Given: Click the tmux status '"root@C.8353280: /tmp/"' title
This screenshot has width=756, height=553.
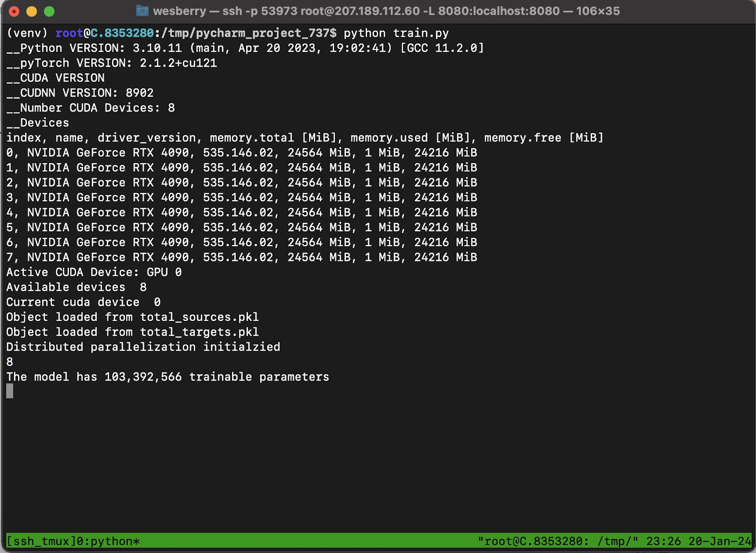Looking at the screenshot, I should pos(558,542).
